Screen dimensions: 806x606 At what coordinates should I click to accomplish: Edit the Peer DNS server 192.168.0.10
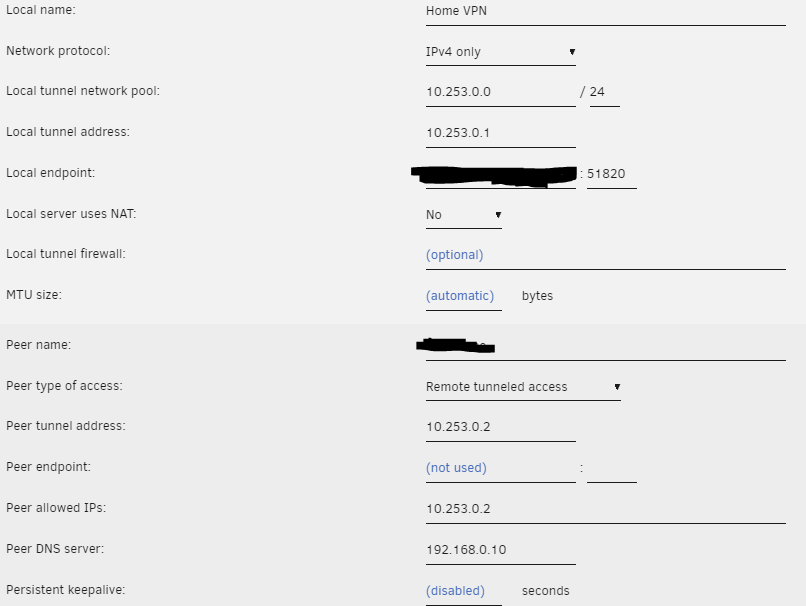tap(500, 550)
